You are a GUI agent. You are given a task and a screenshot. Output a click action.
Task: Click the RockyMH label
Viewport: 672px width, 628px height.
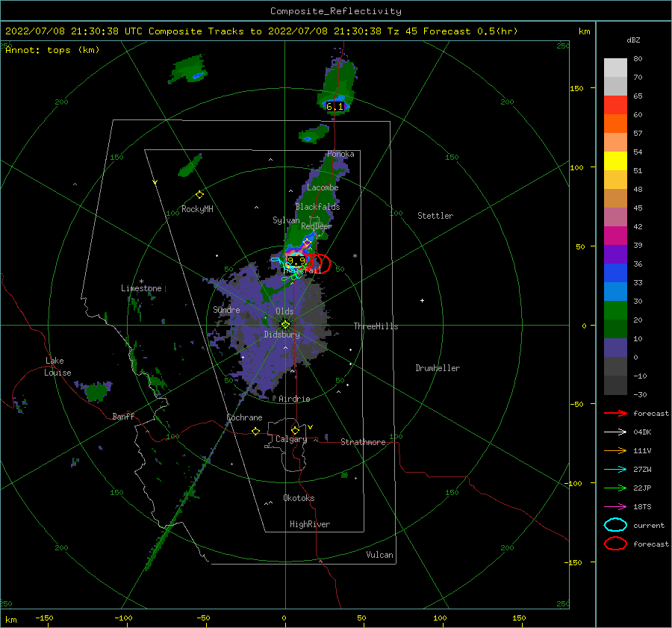point(197,209)
